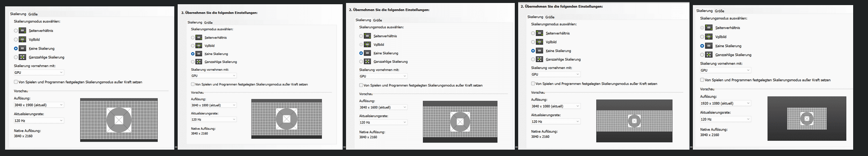Image resolution: width=868 pixels, height=156 pixels.
Task: Open GPU dropdown in 1920 x 1080 panel
Action: point(726,70)
